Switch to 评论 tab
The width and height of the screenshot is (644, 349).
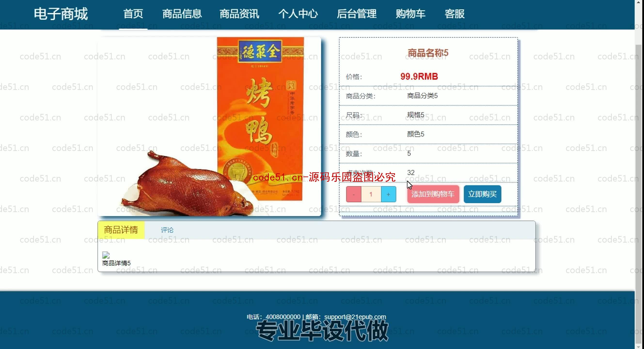pos(167,230)
